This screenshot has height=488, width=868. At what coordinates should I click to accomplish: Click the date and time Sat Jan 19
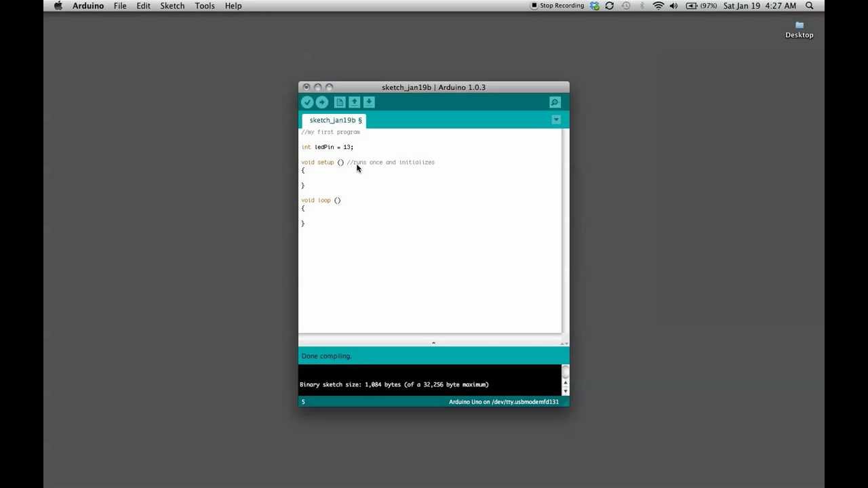click(x=759, y=5)
